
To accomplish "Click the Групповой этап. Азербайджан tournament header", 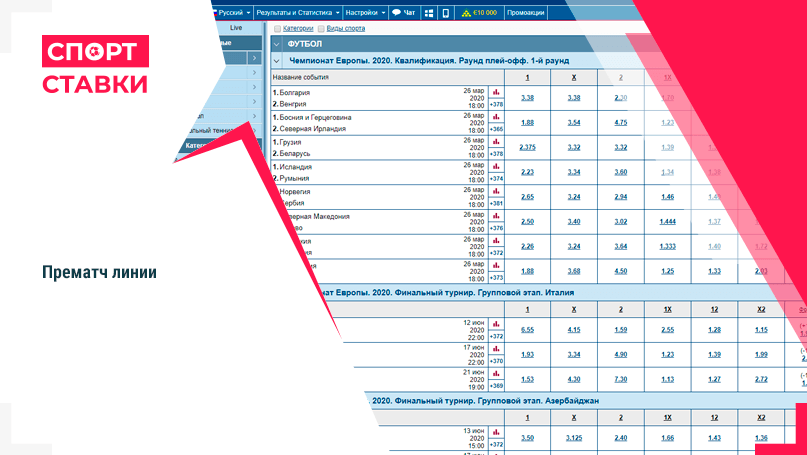I will coord(484,400).
